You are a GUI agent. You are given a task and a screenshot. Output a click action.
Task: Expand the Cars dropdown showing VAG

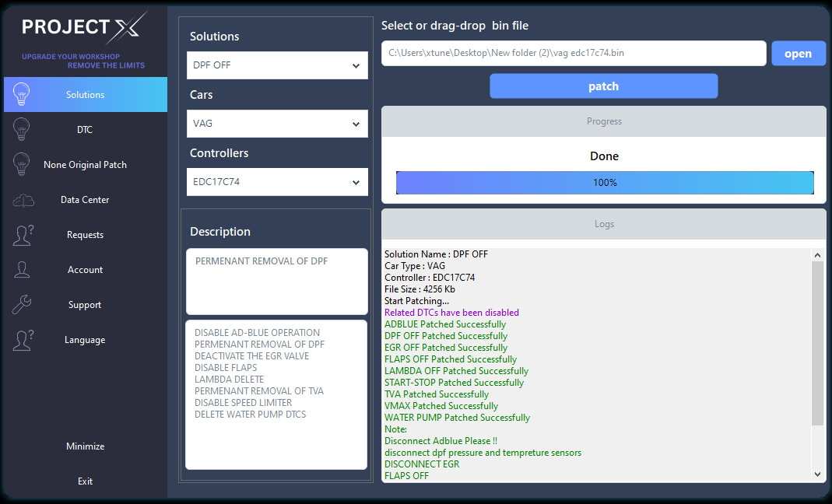(277, 124)
